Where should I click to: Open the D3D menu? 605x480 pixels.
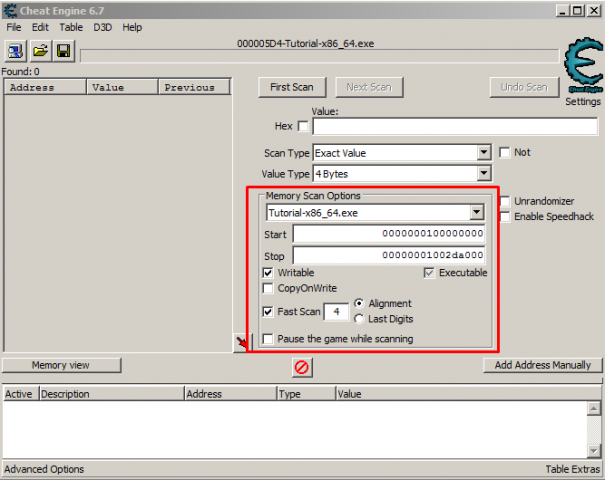[102, 27]
